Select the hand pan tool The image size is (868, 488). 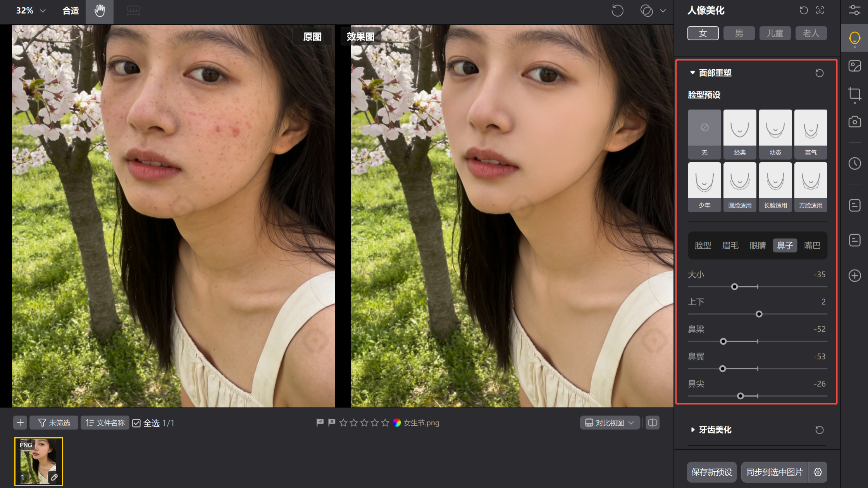(100, 11)
